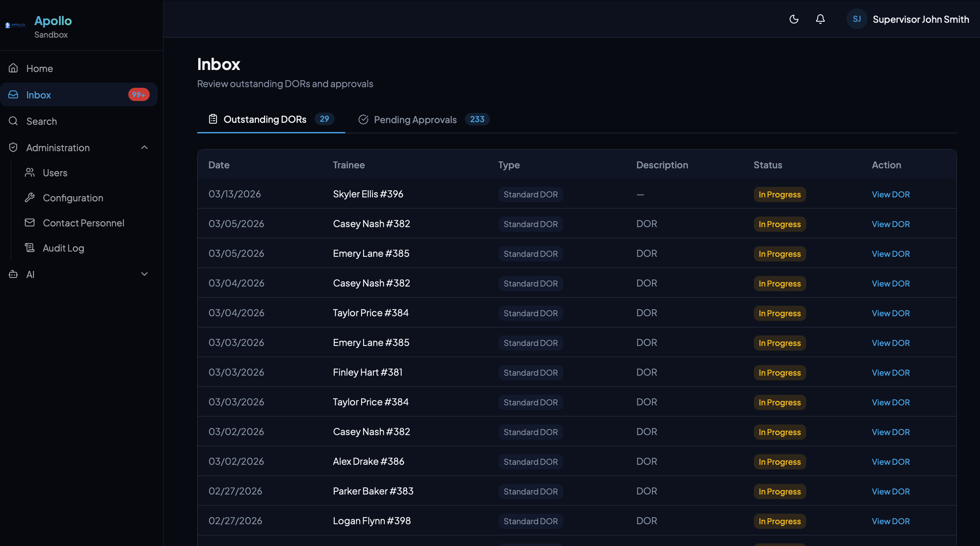Image resolution: width=980 pixels, height=546 pixels.
Task: Click the Apollo logo in the top left
Action: (x=15, y=25)
